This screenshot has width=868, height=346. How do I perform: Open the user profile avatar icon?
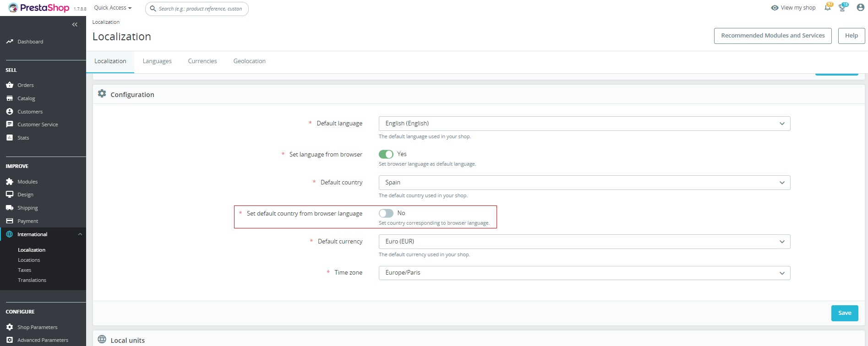(860, 8)
